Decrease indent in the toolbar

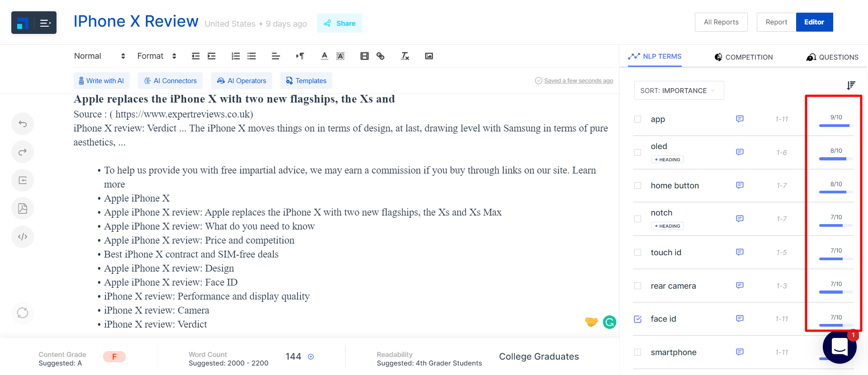196,56
